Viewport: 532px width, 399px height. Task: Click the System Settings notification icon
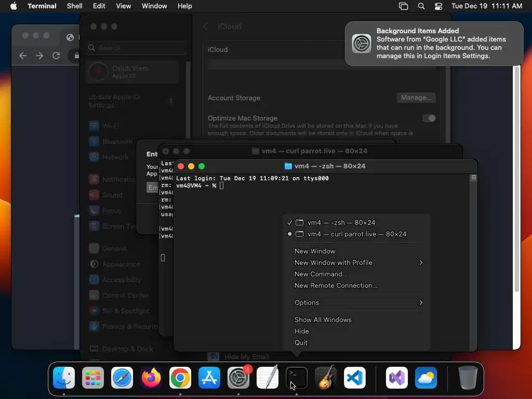[362, 44]
